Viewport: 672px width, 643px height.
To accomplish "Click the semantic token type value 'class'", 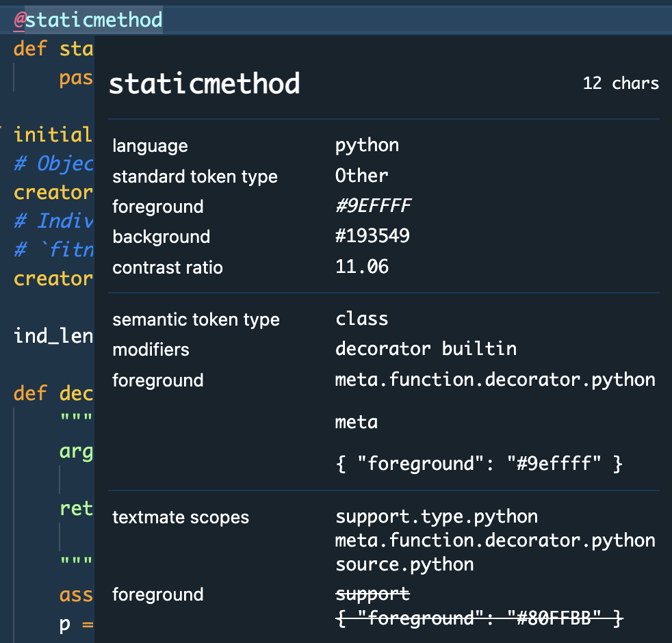I will 362,319.
